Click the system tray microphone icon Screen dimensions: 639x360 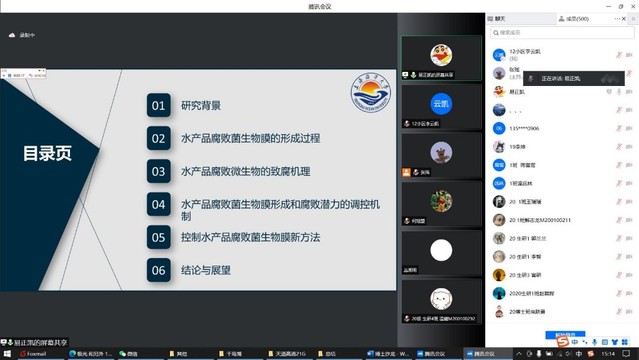(539, 353)
